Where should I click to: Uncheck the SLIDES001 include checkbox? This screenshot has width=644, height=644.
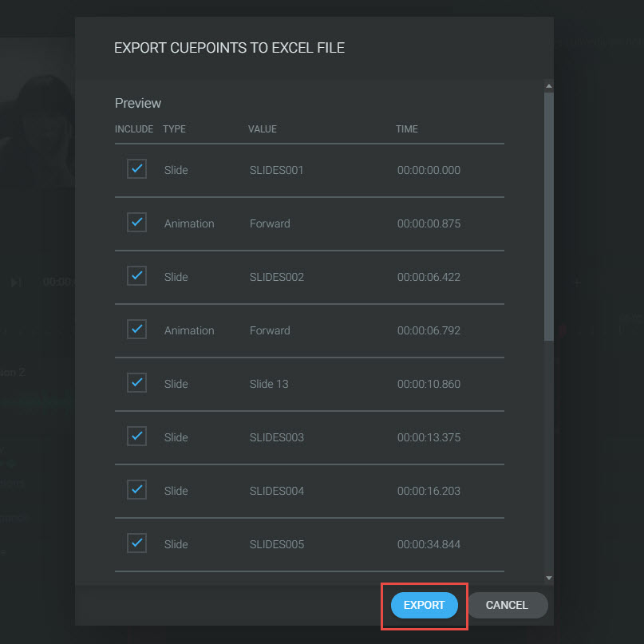tap(136, 169)
